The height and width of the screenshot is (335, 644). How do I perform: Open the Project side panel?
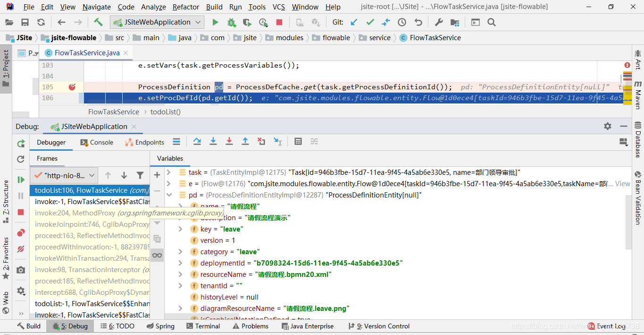(6, 69)
